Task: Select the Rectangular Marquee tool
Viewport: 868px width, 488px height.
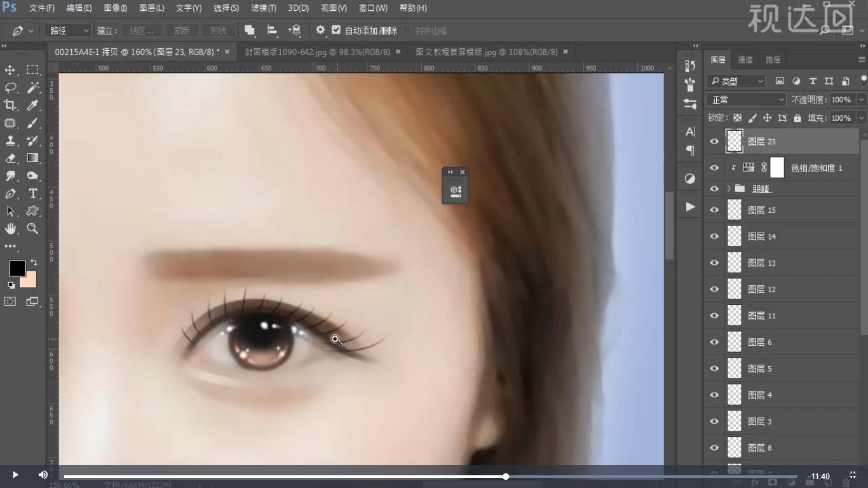Action: [32, 70]
